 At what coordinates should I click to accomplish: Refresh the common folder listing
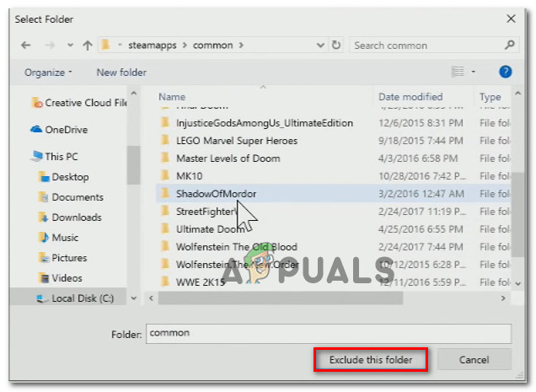point(336,45)
